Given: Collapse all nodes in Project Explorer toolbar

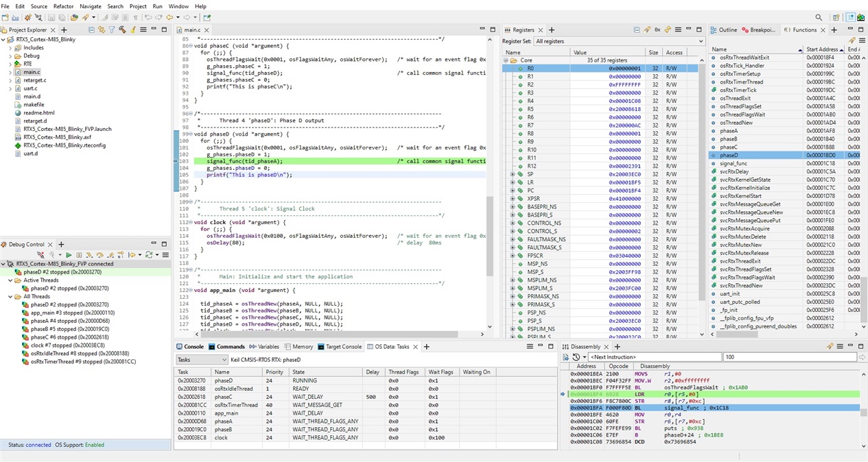Looking at the screenshot, I should (91, 29).
